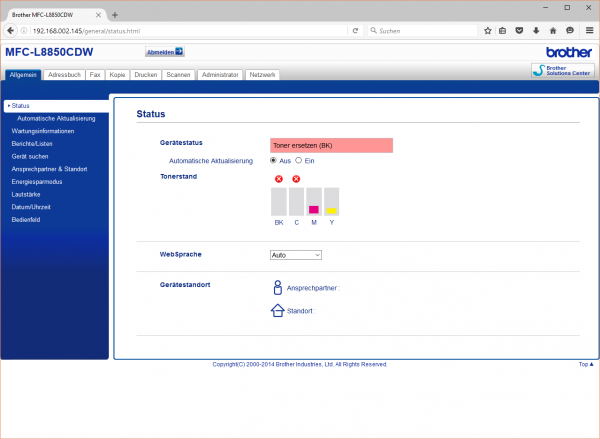Screen dimensions: 600x439
Task: Open the browser hamburger menu
Action: 588,31
